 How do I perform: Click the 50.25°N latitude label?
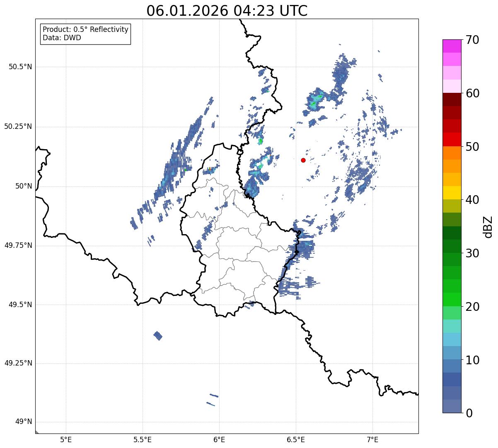[18, 126]
